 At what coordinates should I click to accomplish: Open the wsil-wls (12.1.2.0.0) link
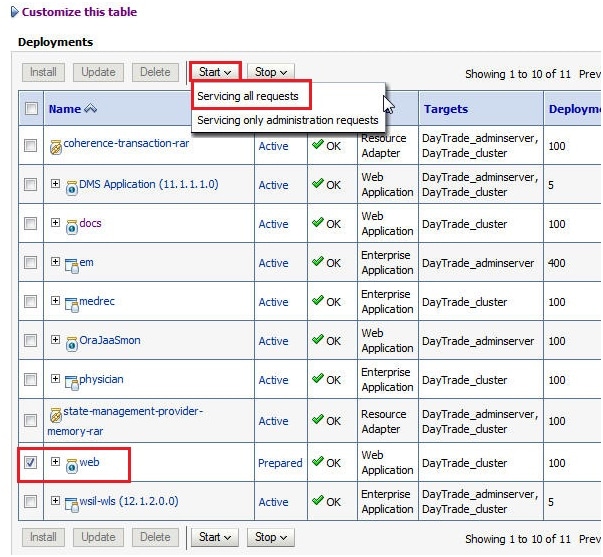pos(129,501)
